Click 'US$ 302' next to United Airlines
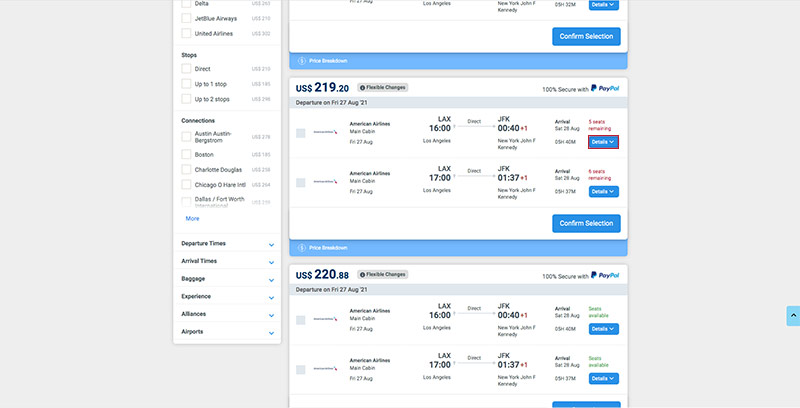This screenshot has width=800, height=408. point(261,34)
